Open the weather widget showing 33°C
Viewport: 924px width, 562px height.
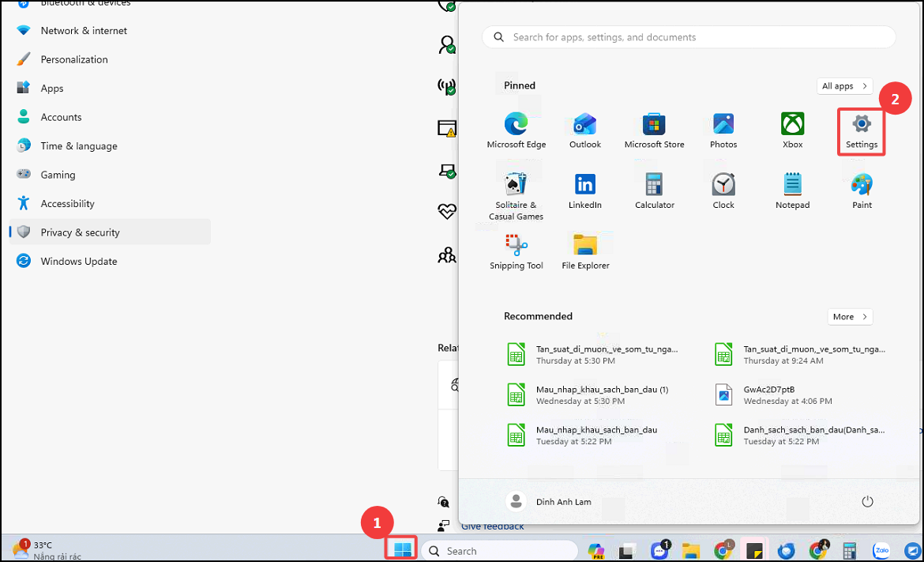pos(46,549)
